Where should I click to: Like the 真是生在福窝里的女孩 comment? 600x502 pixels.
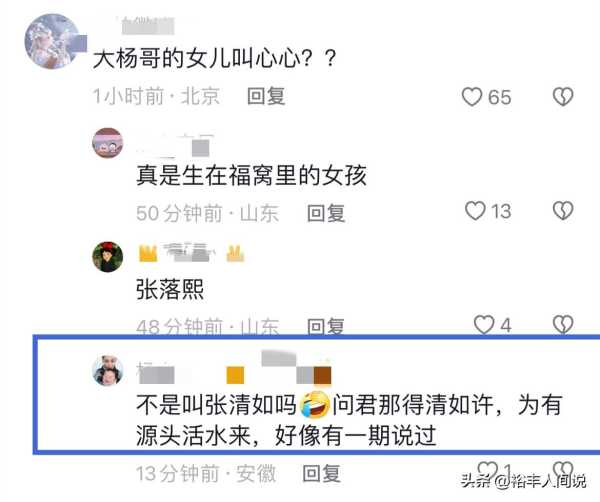pyautogui.click(x=475, y=211)
